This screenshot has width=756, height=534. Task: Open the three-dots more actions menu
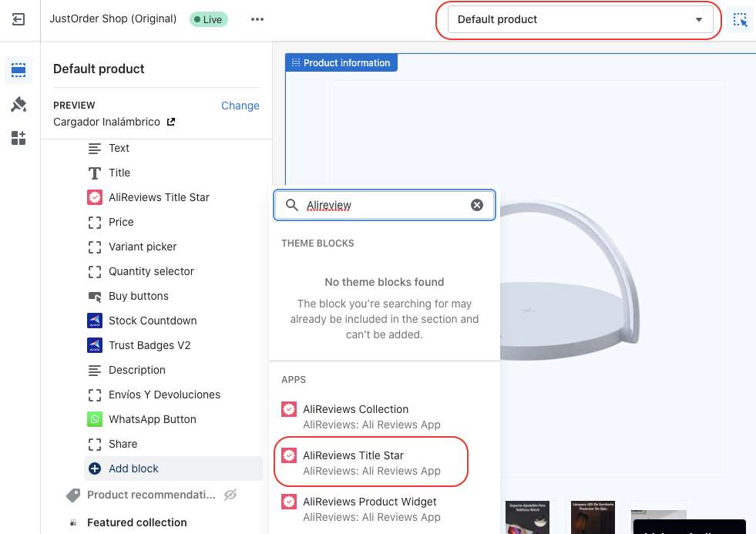(257, 19)
